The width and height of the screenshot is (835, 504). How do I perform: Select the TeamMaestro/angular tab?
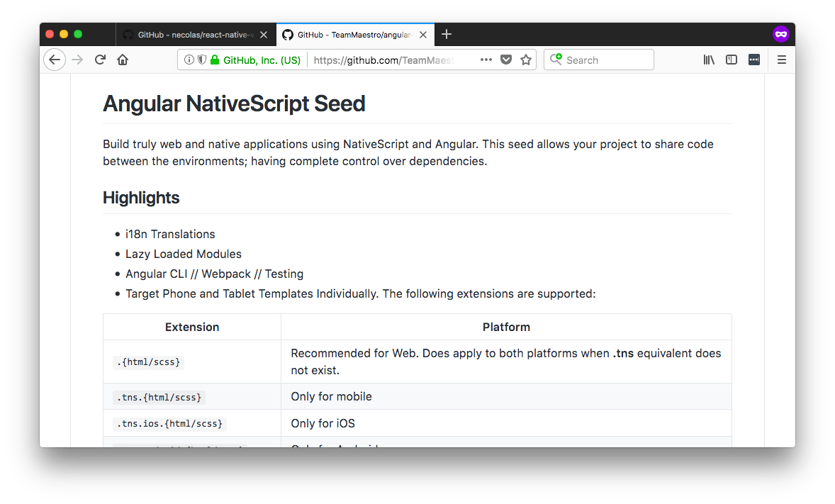[x=351, y=34]
